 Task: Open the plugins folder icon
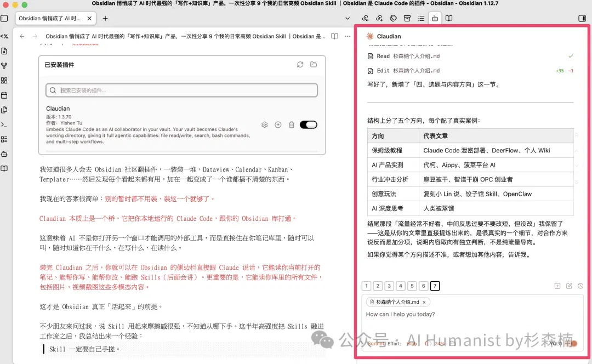(314, 65)
